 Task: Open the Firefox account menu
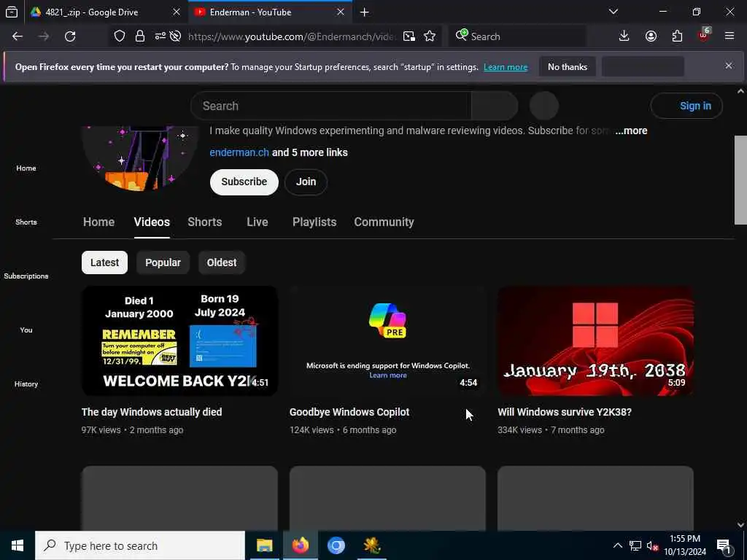pyautogui.click(x=651, y=36)
